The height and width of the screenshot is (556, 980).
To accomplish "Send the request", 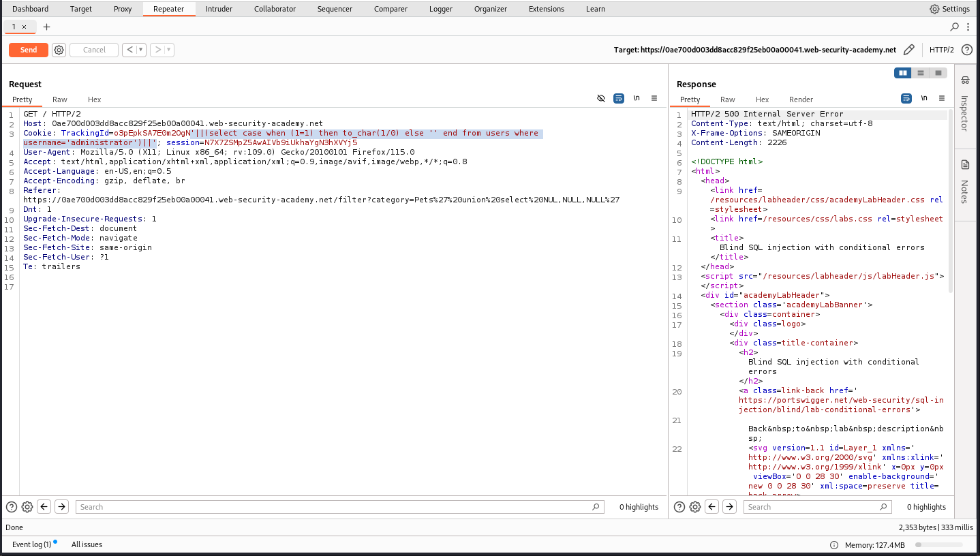I will pyautogui.click(x=29, y=50).
